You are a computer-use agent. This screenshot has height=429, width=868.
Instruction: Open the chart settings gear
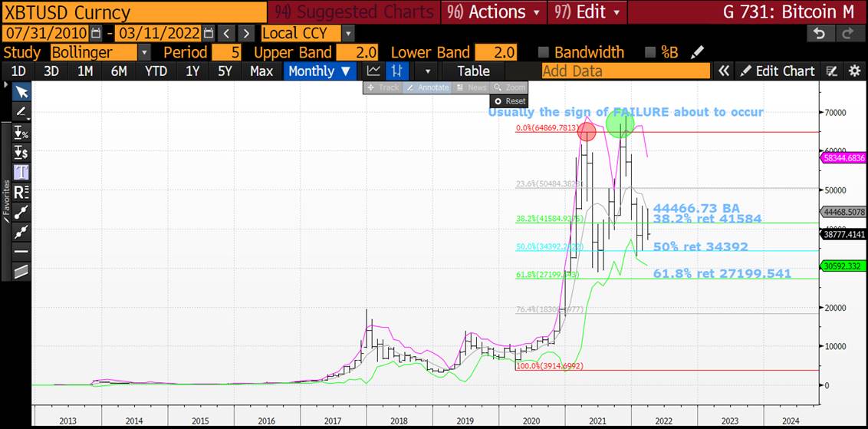click(x=855, y=71)
